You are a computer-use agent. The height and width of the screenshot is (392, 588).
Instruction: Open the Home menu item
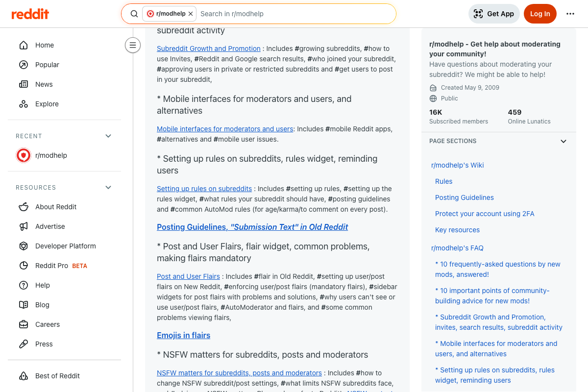coord(64,45)
